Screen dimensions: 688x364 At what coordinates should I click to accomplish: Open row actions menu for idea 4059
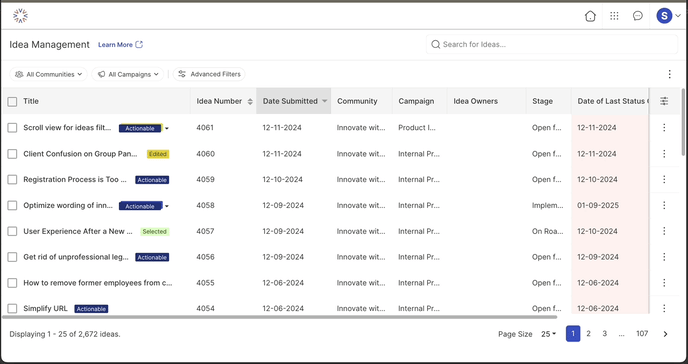click(x=664, y=179)
